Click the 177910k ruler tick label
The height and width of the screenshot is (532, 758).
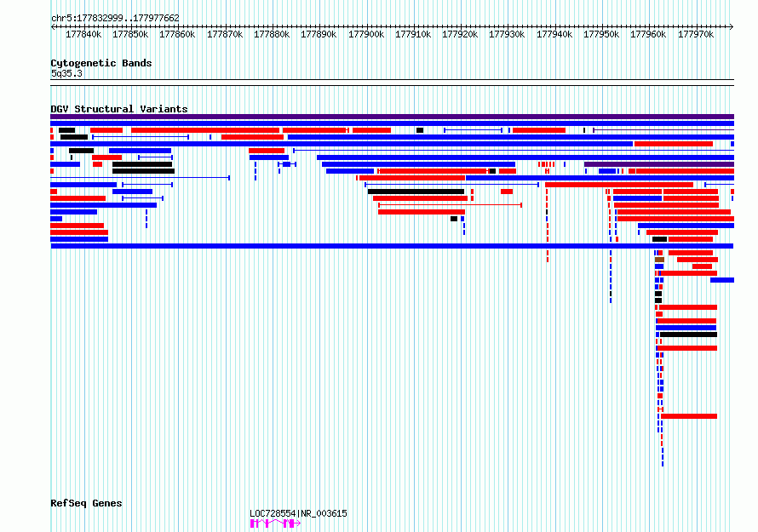[413, 34]
